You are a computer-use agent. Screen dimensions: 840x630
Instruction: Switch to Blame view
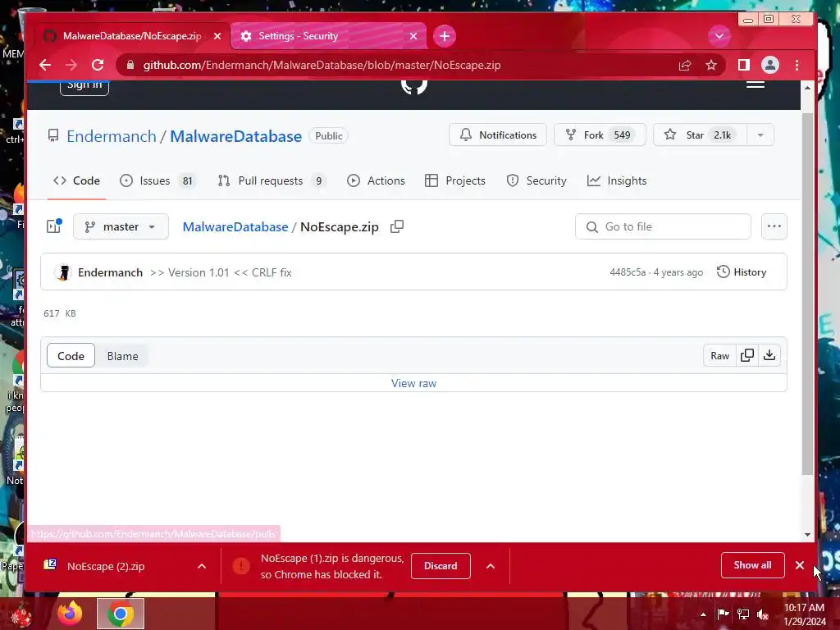tap(123, 356)
